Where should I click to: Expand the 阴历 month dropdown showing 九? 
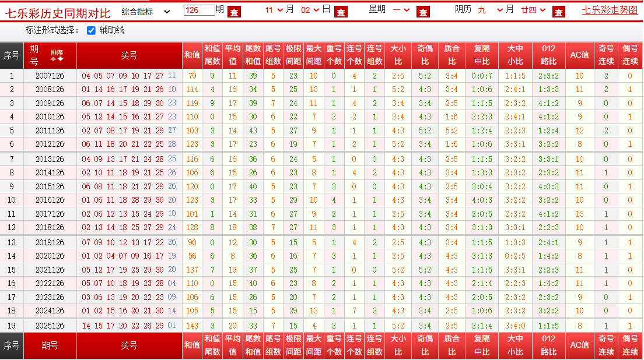pyautogui.click(x=491, y=10)
